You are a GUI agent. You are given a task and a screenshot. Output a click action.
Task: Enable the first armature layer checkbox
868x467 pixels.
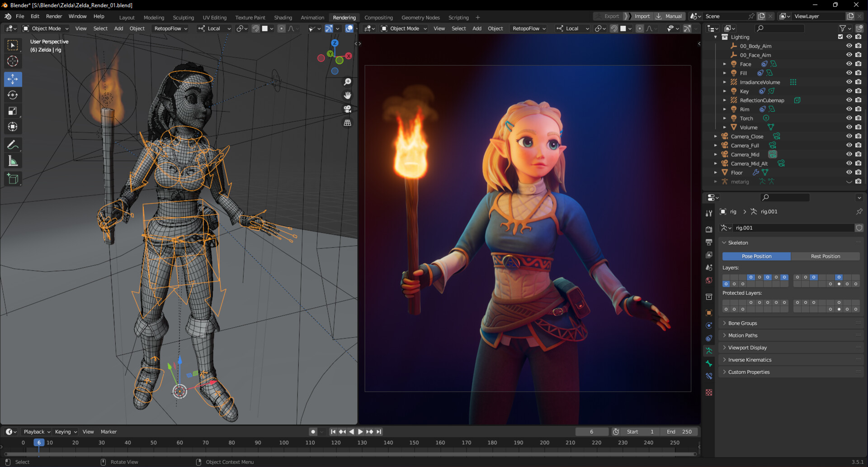[726, 277]
